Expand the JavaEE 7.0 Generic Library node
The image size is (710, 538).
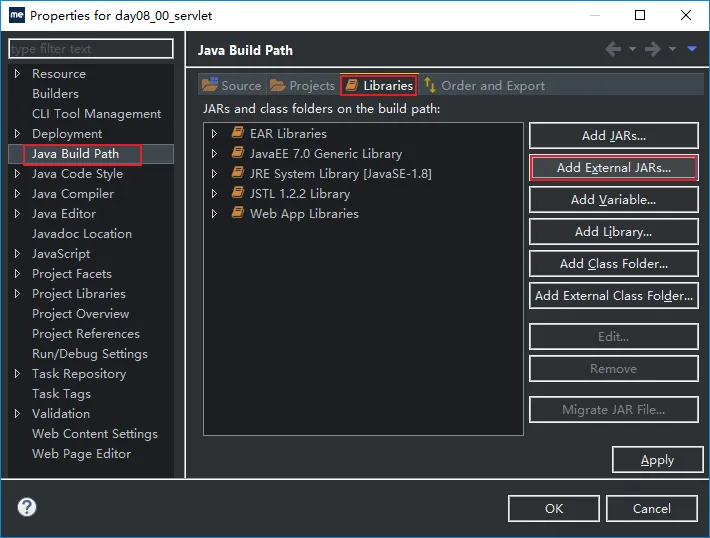point(214,153)
